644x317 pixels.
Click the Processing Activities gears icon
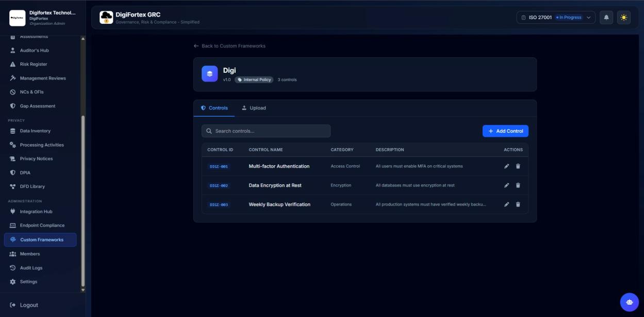coord(13,145)
